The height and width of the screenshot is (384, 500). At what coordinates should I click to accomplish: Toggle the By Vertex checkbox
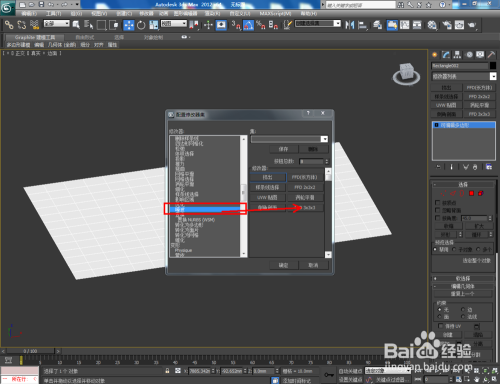coord(438,203)
